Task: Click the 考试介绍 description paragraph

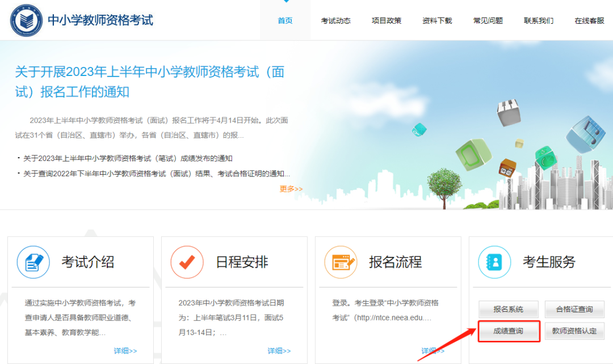Action: [81, 318]
